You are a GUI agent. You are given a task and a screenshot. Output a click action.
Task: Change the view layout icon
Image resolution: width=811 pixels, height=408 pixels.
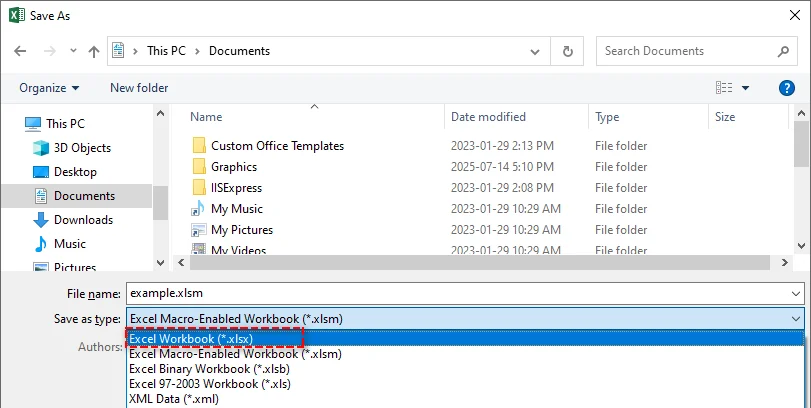(x=724, y=88)
